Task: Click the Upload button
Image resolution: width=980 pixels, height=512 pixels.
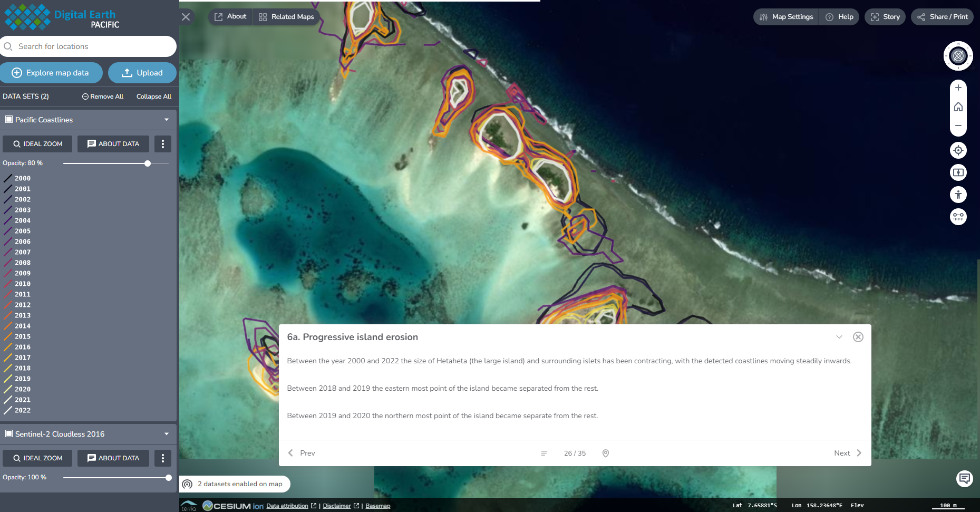Action: point(142,73)
